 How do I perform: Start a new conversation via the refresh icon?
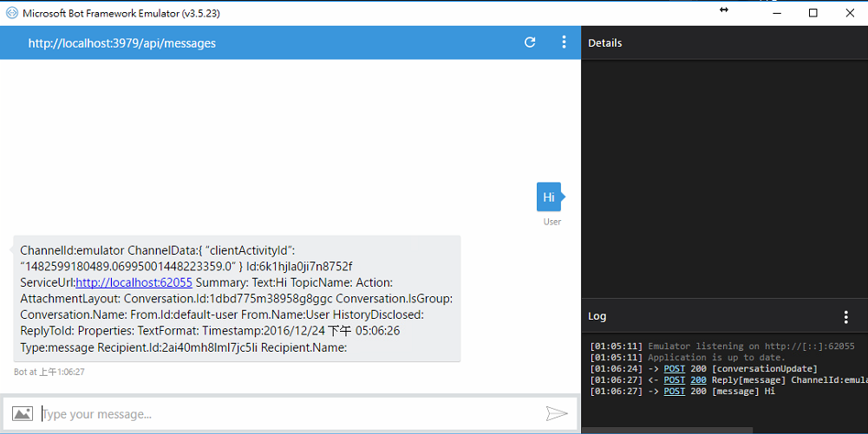[530, 42]
